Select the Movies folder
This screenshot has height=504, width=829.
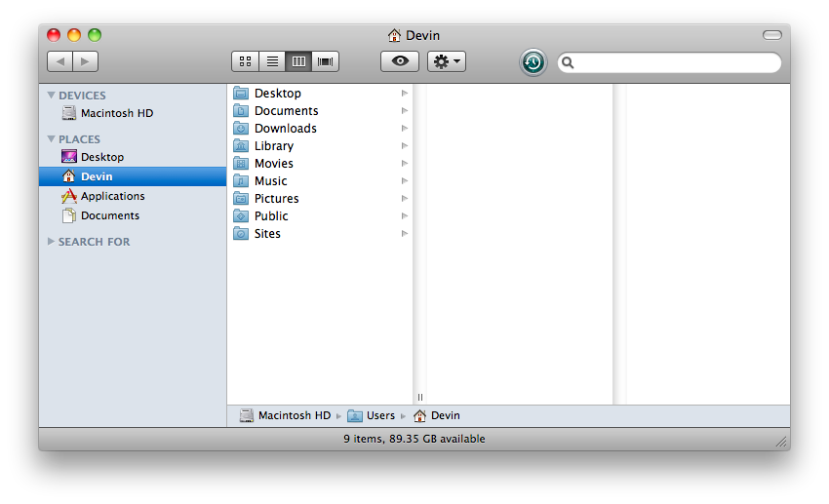click(x=320, y=163)
